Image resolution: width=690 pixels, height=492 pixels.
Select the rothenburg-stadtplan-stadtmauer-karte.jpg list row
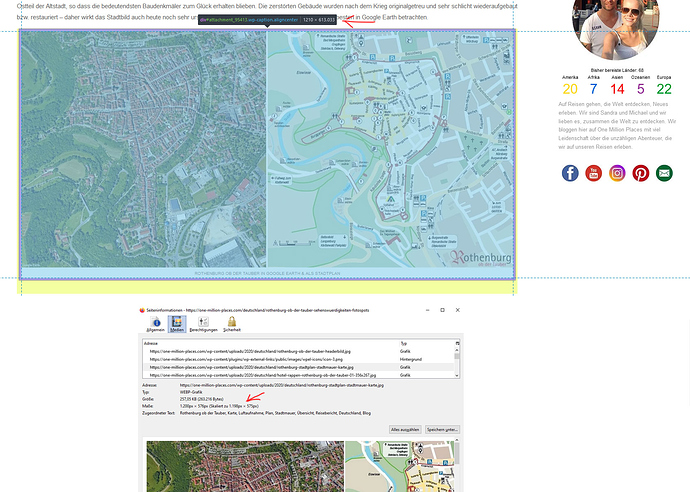298,367
